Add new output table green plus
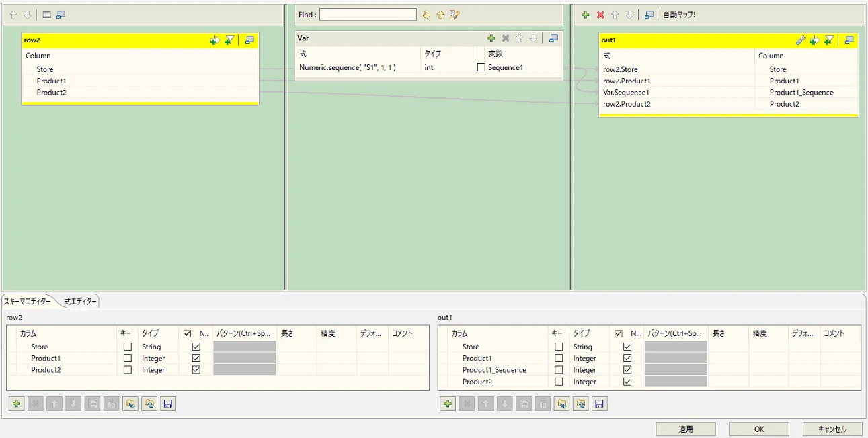 click(586, 15)
